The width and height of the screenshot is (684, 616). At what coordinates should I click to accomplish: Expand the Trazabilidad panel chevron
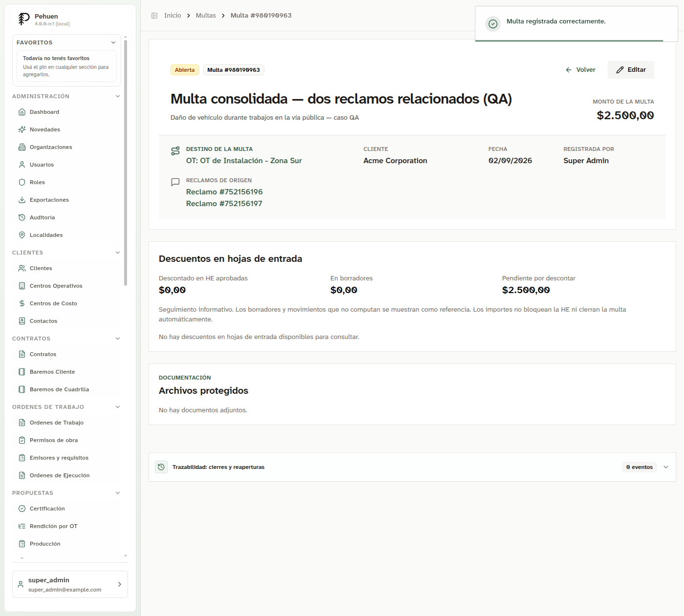pyautogui.click(x=666, y=467)
